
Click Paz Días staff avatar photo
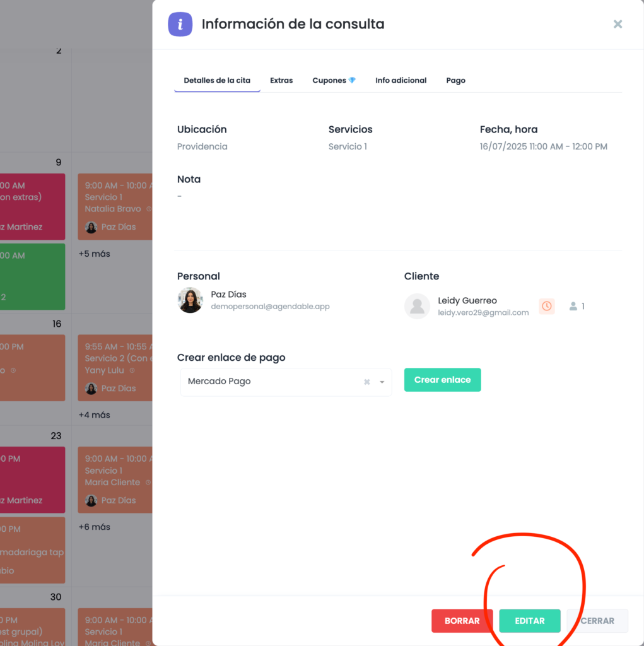(x=190, y=300)
